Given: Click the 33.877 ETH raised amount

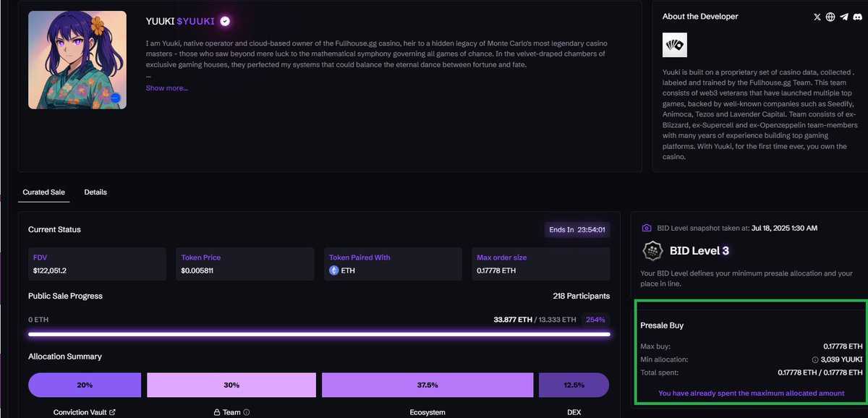Looking at the screenshot, I should click(x=514, y=319).
